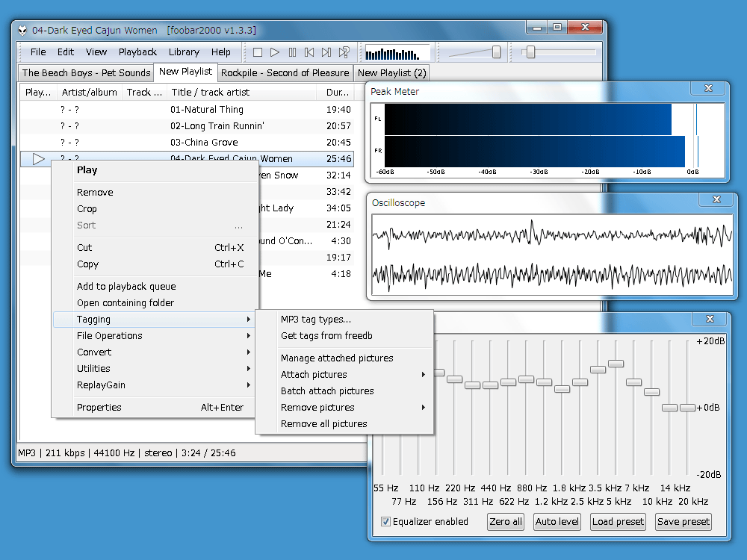
Task: Click the spectrum visualization in toolbar
Action: (397, 53)
